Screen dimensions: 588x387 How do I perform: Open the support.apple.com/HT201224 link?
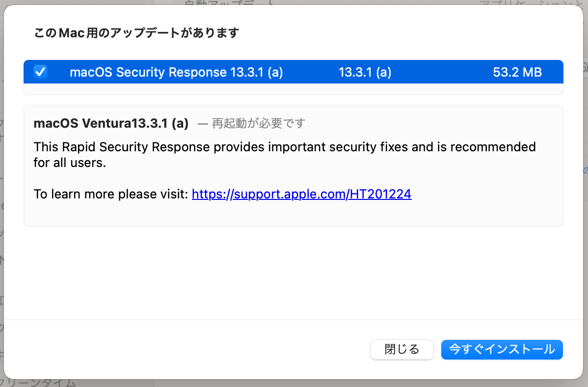301,194
